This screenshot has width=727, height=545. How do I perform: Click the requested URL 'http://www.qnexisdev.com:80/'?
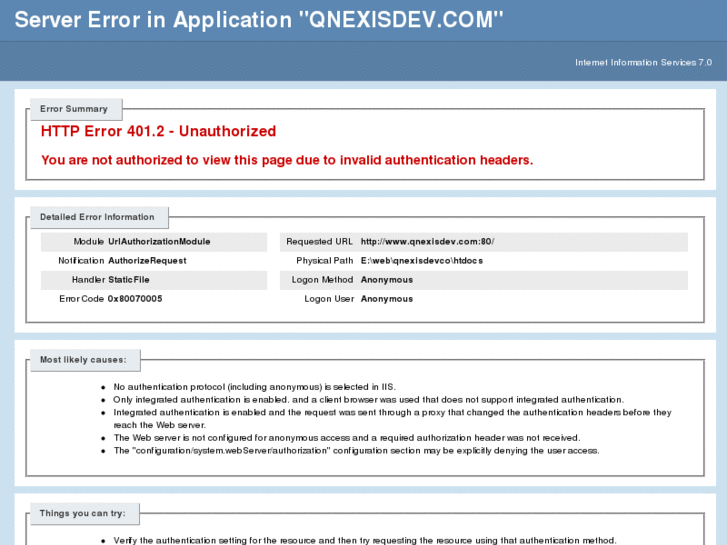click(427, 242)
